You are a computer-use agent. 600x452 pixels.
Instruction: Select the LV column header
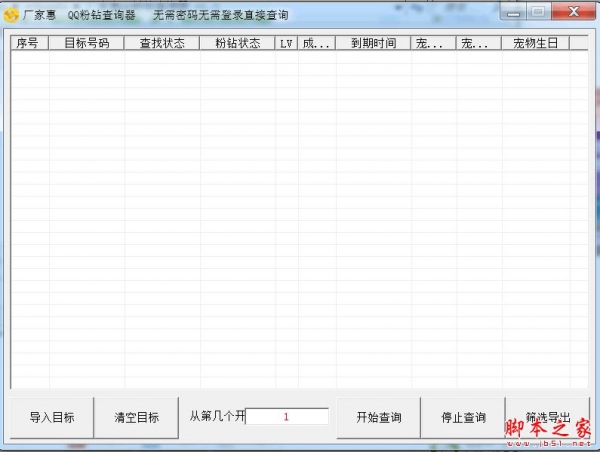point(286,43)
